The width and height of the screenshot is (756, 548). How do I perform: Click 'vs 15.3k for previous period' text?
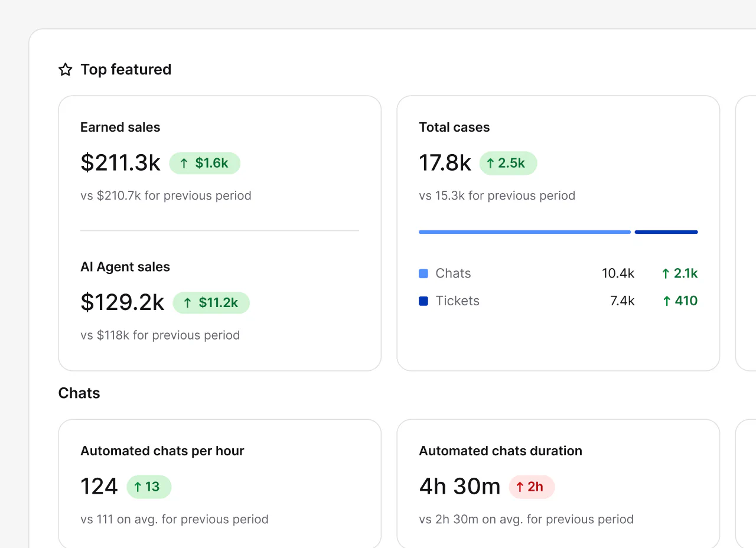tap(497, 195)
